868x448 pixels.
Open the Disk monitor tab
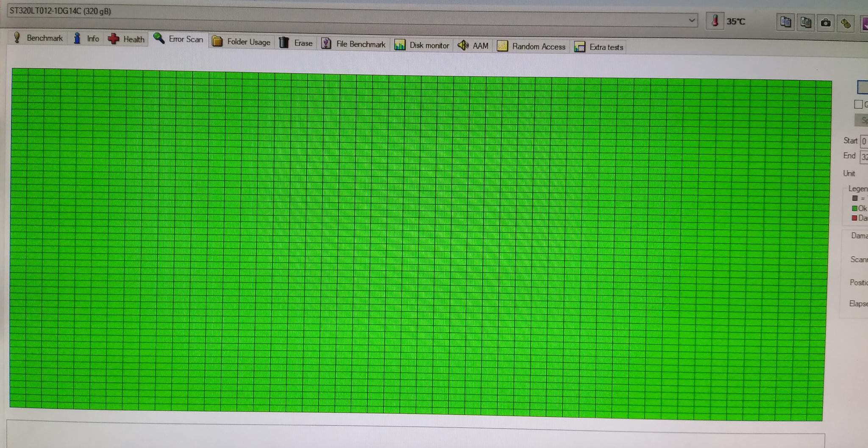point(422,45)
